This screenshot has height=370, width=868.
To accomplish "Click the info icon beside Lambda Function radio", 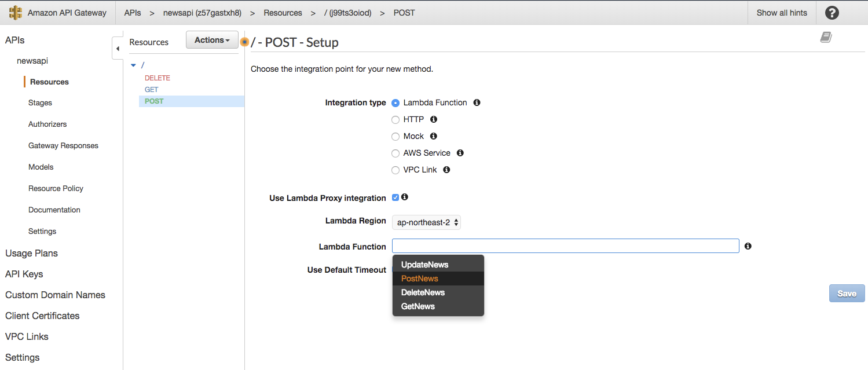I will (477, 102).
